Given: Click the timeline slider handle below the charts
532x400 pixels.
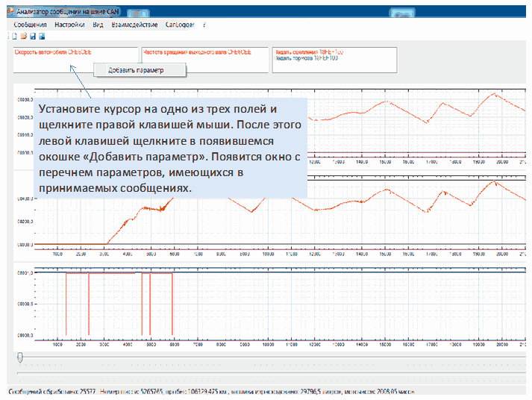Looking at the screenshot, I should [20, 359].
